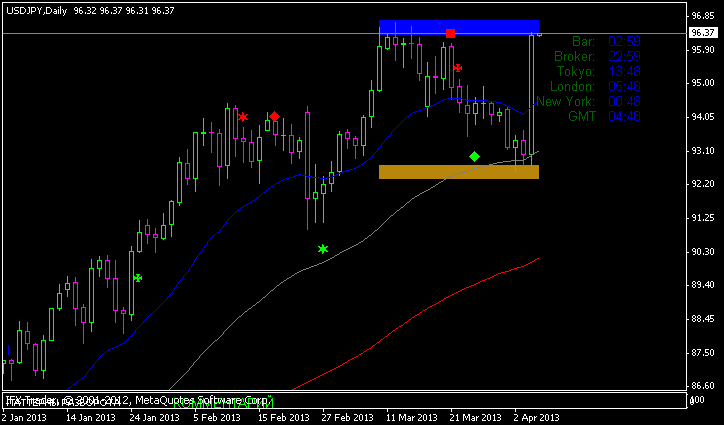Viewport: 724px width, 425px height.
Task: Click the London session clock label
Action: point(574,86)
